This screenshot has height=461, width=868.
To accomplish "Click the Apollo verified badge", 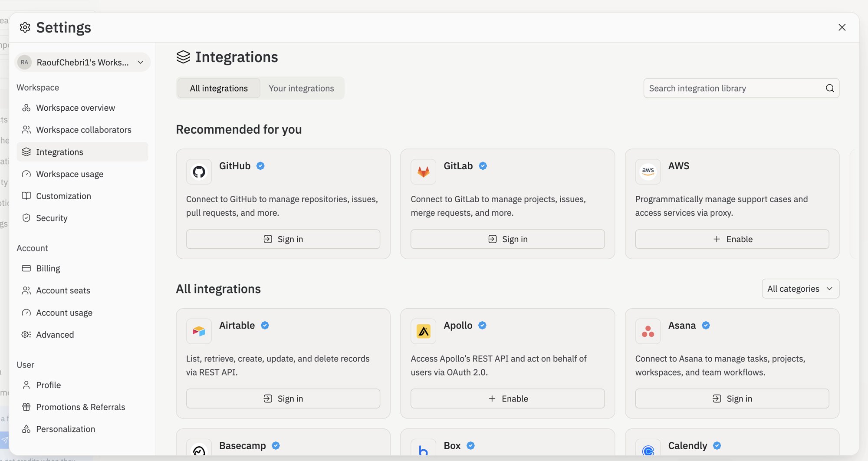I will (x=482, y=325).
